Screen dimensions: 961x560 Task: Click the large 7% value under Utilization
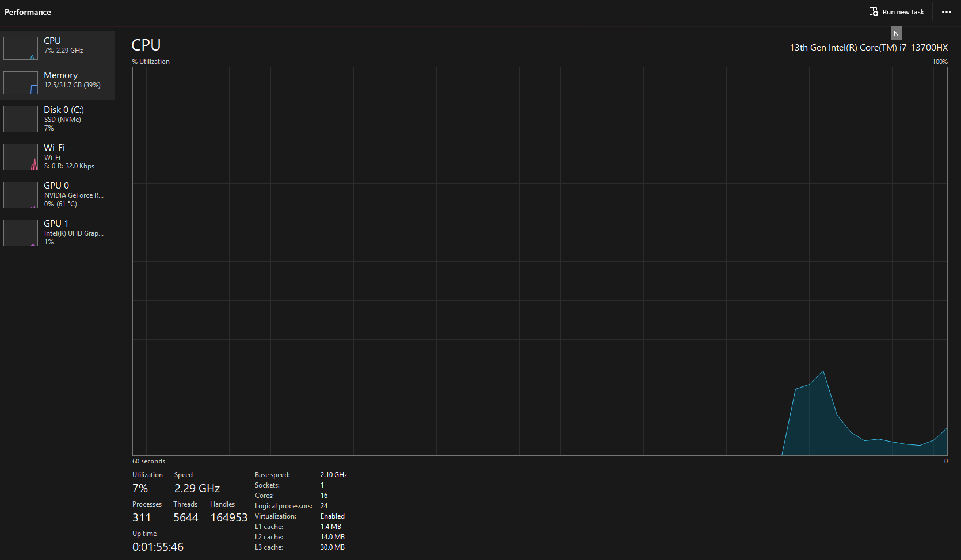(x=140, y=488)
